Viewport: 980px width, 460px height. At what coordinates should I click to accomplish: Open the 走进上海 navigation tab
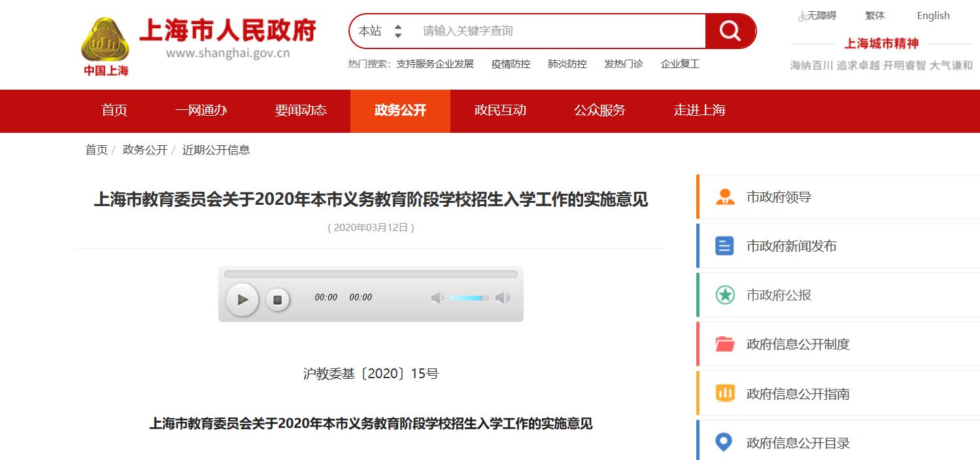[700, 111]
